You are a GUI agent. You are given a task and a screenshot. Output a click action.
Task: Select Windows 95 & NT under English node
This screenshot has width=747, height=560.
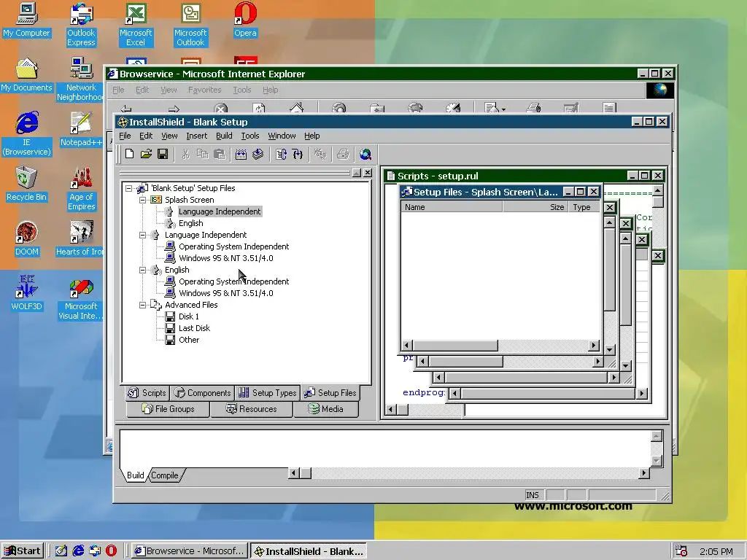pos(226,293)
